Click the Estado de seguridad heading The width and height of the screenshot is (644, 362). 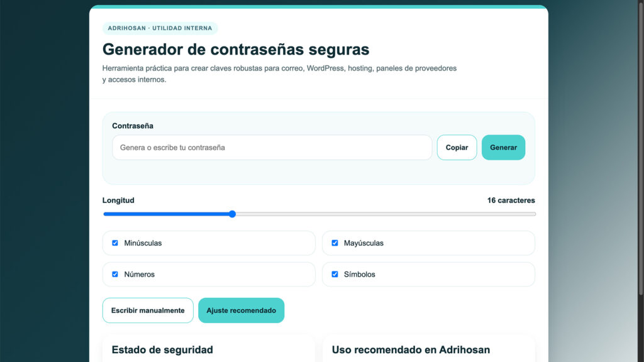[x=162, y=349]
